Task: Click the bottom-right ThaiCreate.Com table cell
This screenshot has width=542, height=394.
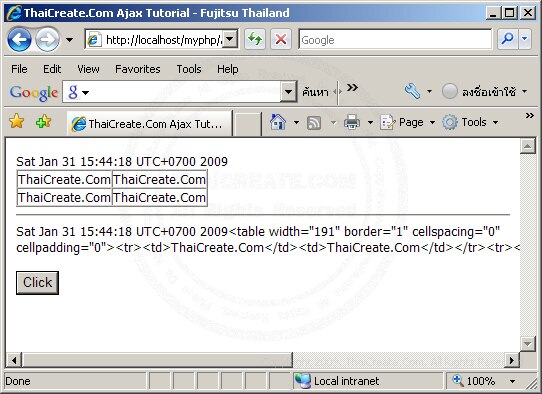Action: (159, 197)
